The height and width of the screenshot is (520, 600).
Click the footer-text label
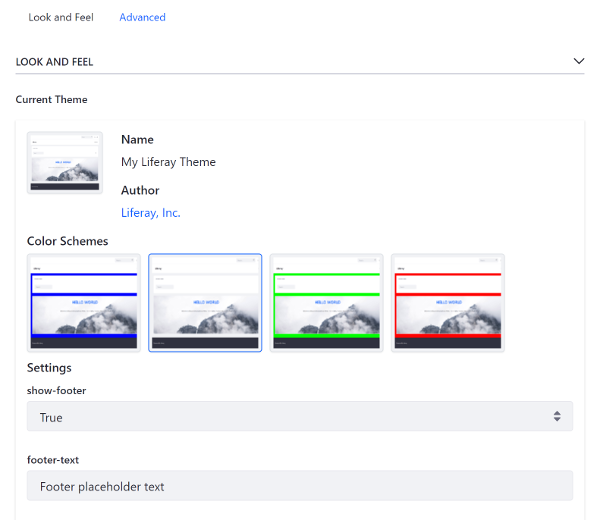point(53,460)
